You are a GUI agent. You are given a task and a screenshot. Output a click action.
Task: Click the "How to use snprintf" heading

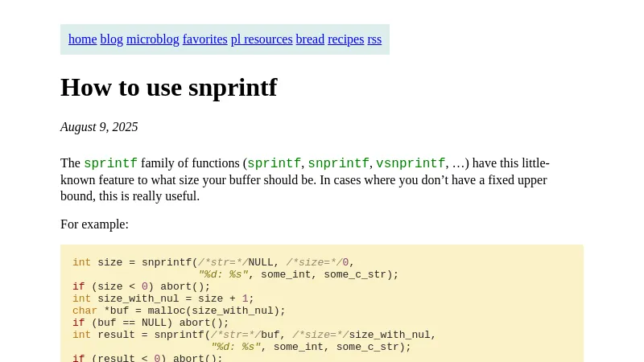(169, 88)
